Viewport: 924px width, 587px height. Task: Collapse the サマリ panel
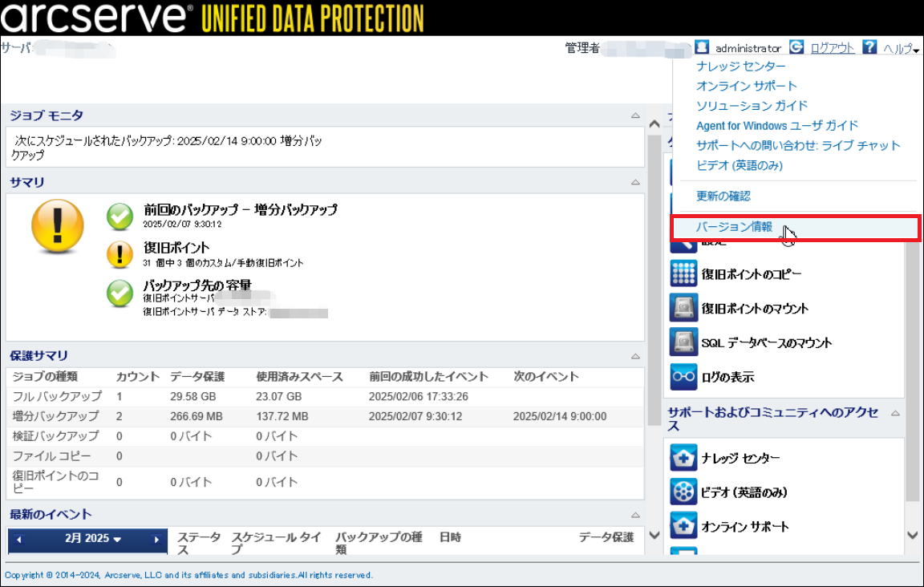635,182
